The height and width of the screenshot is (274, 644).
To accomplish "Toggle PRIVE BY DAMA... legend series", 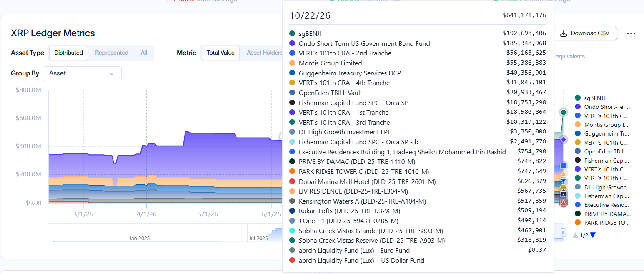I will pyautogui.click(x=602, y=214).
